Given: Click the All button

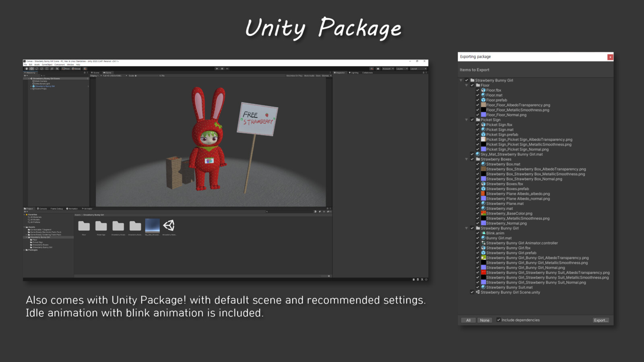Looking at the screenshot, I should (468, 320).
